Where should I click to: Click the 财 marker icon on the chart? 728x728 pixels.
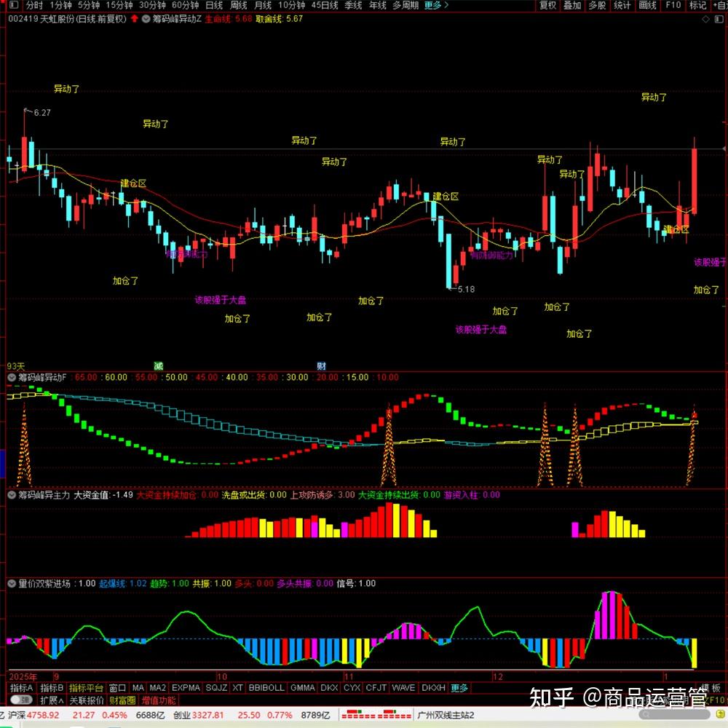click(321, 365)
